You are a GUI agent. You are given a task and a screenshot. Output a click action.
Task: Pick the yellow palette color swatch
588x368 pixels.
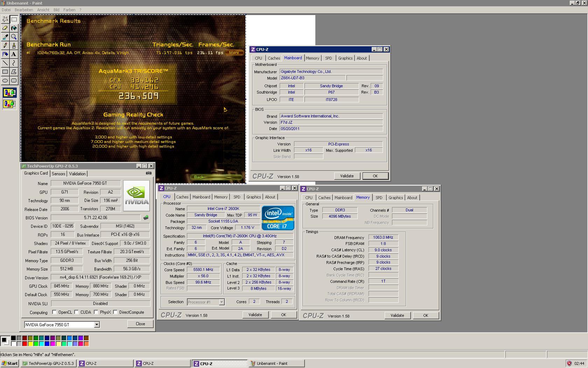click(x=30, y=344)
